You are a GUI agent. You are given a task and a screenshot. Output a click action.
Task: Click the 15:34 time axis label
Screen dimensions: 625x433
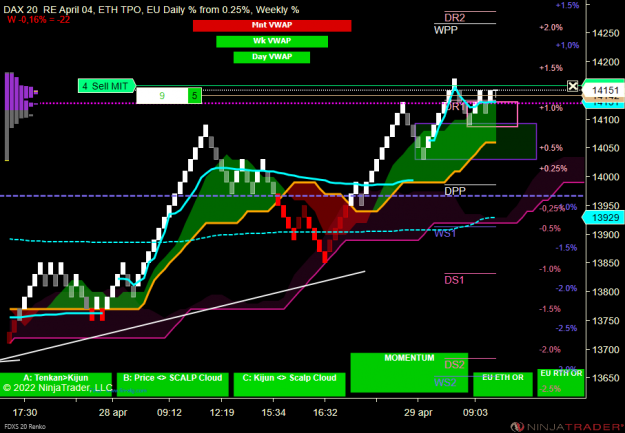coord(273,412)
